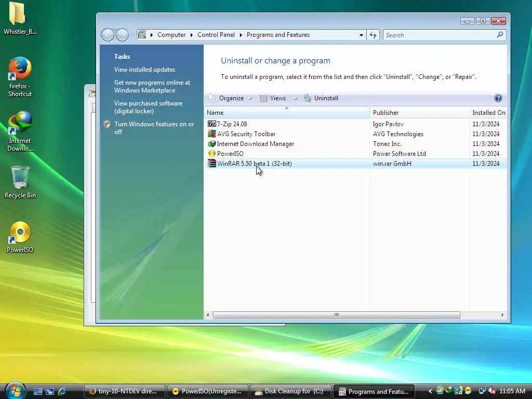This screenshot has width=532, height=399.
Task: Select the PowerISO program name
Action: tap(230, 154)
